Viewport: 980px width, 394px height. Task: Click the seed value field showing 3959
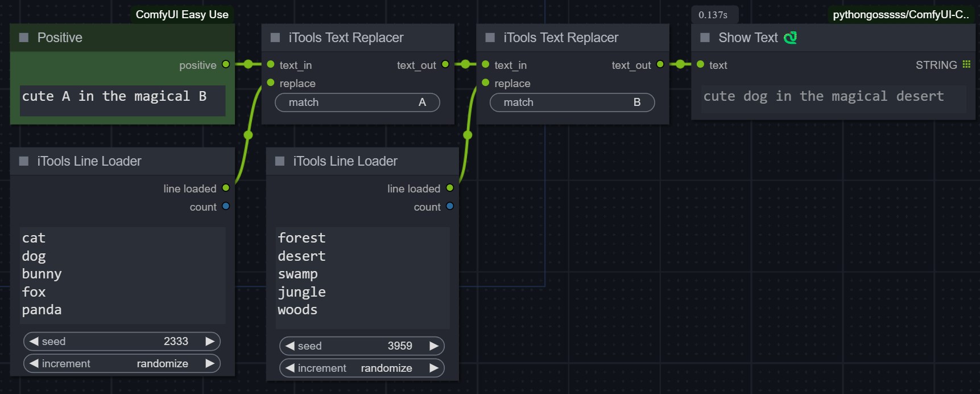362,346
